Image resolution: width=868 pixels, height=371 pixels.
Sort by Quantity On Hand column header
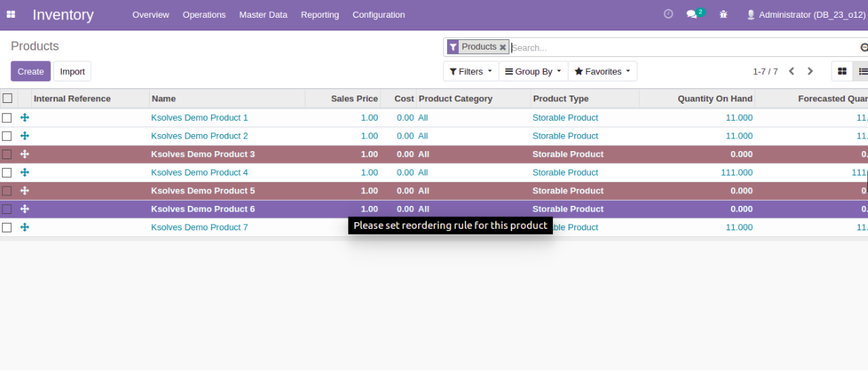pyautogui.click(x=697, y=98)
